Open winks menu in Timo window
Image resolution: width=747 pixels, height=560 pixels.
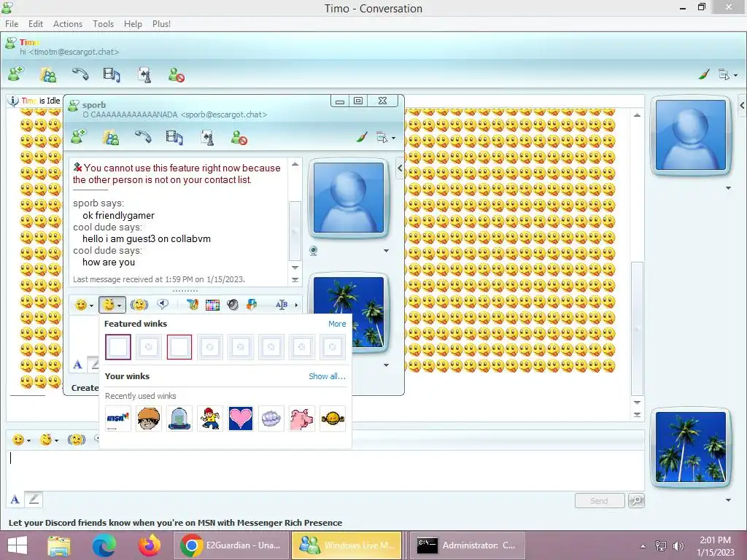49,440
